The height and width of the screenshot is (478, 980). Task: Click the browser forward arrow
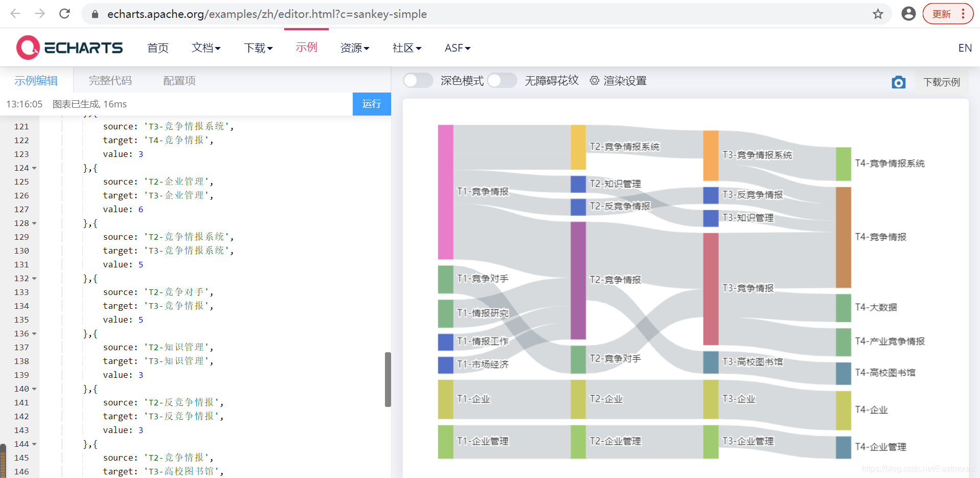tap(40, 14)
